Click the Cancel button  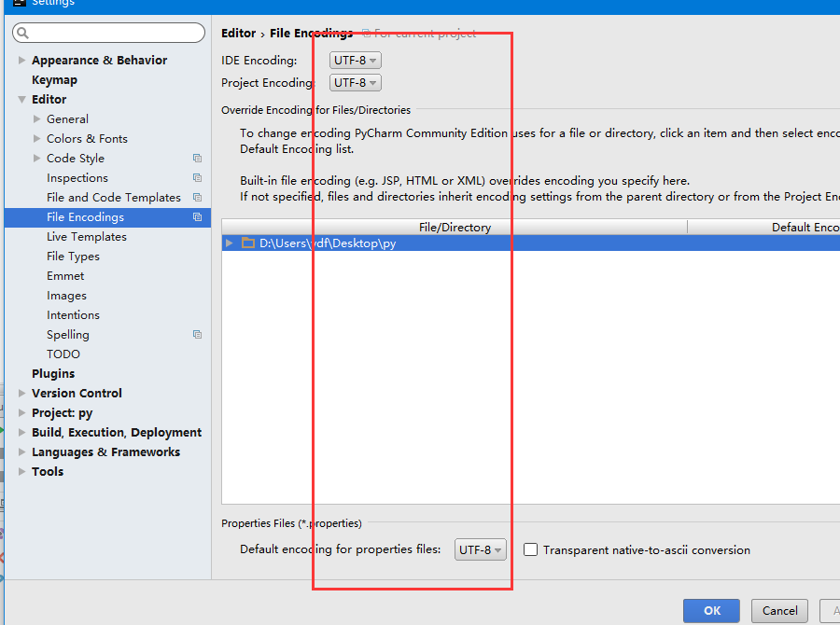point(779,611)
